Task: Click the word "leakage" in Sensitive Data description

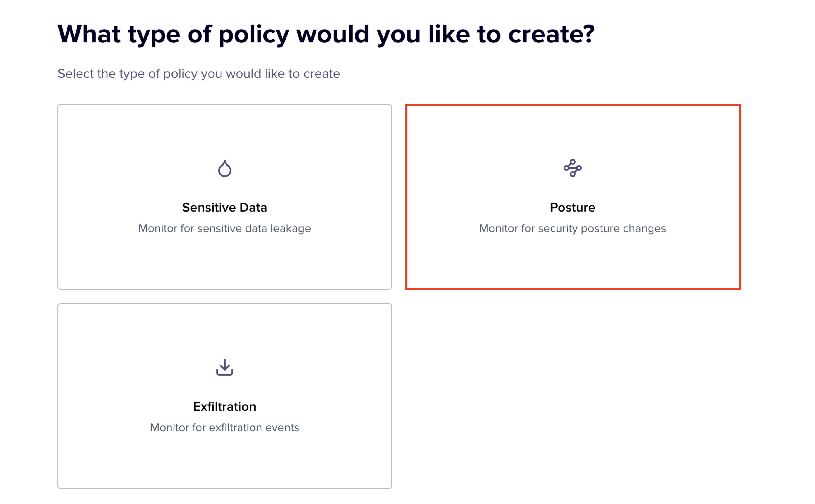Action: (290, 228)
